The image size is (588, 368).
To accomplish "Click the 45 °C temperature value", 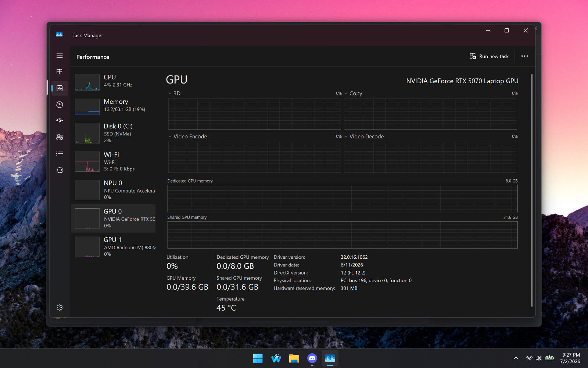I will [226, 308].
